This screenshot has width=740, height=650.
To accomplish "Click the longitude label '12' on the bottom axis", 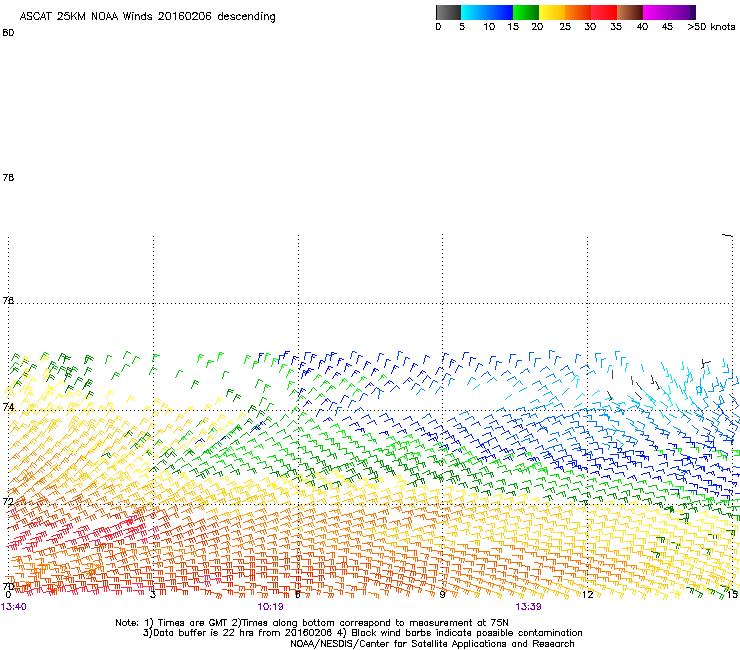I will point(588,595).
